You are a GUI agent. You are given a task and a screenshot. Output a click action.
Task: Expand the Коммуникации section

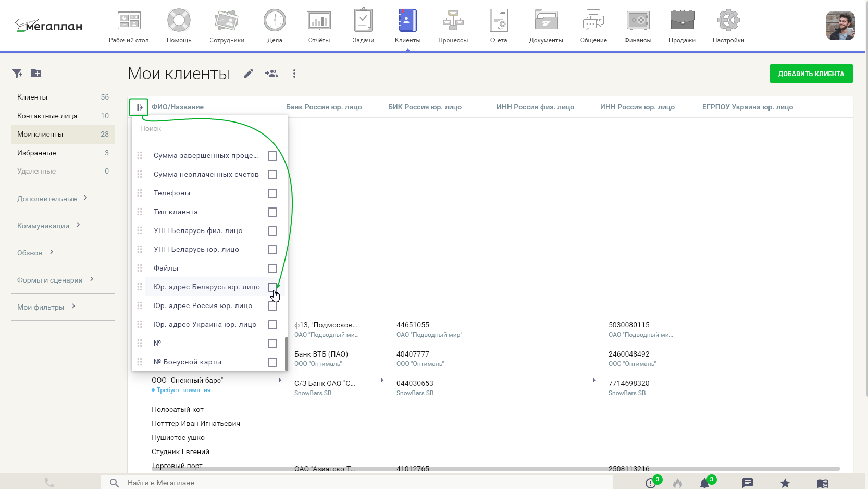(48, 226)
